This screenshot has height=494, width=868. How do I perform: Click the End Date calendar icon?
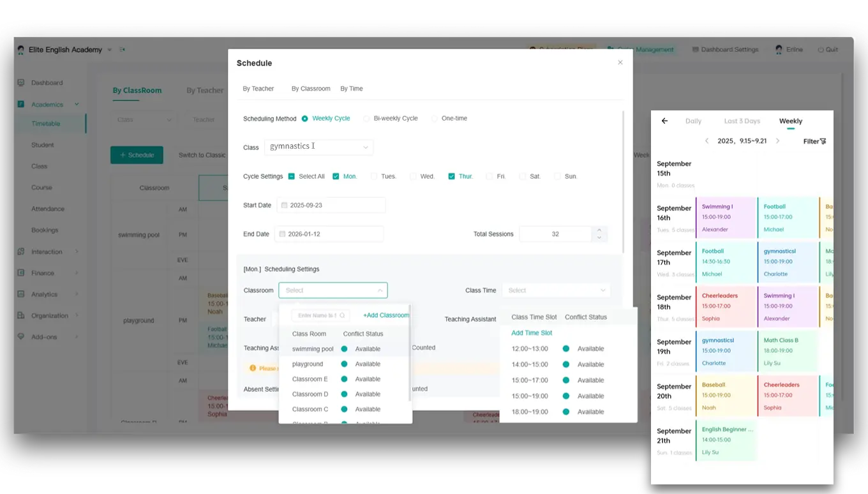[283, 234]
